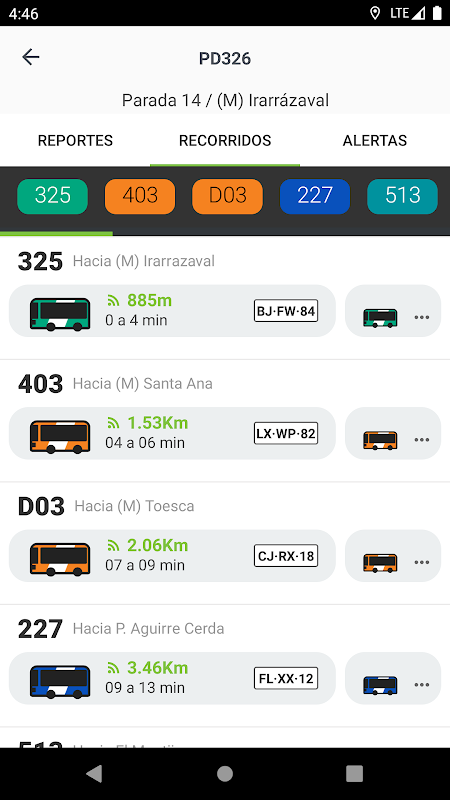This screenshot has width=450, height=800.
Task: Select the blue bus icon for route 227
Action: pyautogui.click(x=60, y=682)
